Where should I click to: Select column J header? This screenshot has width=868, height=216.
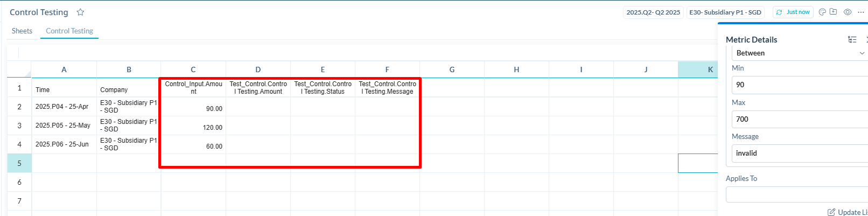(x=646, y=69)
